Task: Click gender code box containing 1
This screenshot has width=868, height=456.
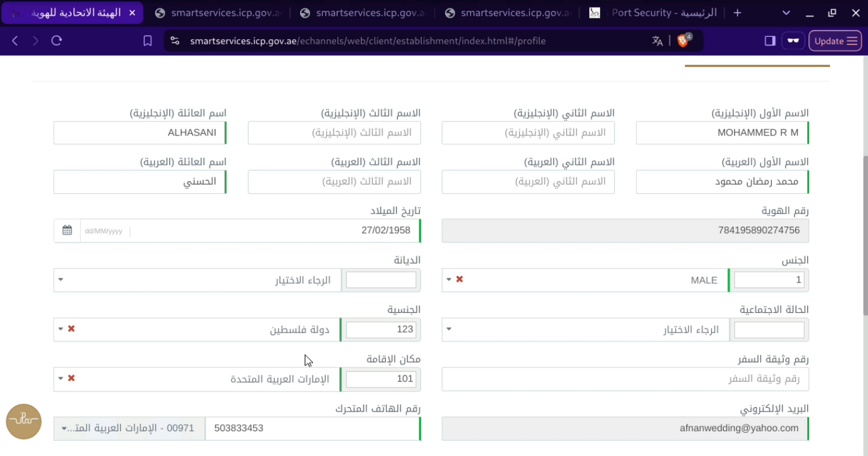Action: [x=769, y=279]
